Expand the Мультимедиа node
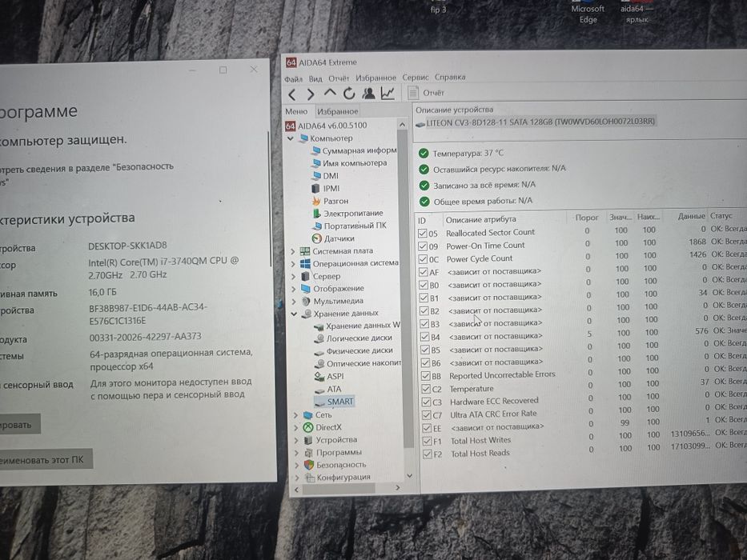The image size is (747, 560). click(x=295, y=301)
